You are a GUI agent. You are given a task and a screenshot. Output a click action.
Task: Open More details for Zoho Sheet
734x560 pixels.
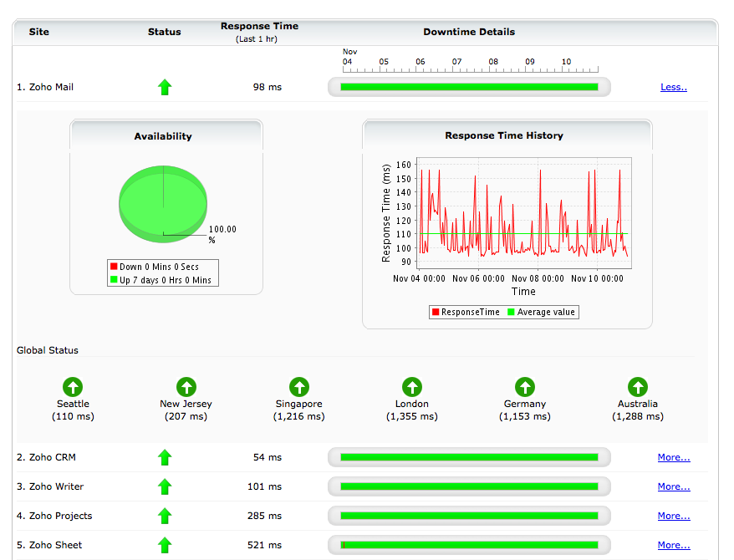click(x=674, y=545)
